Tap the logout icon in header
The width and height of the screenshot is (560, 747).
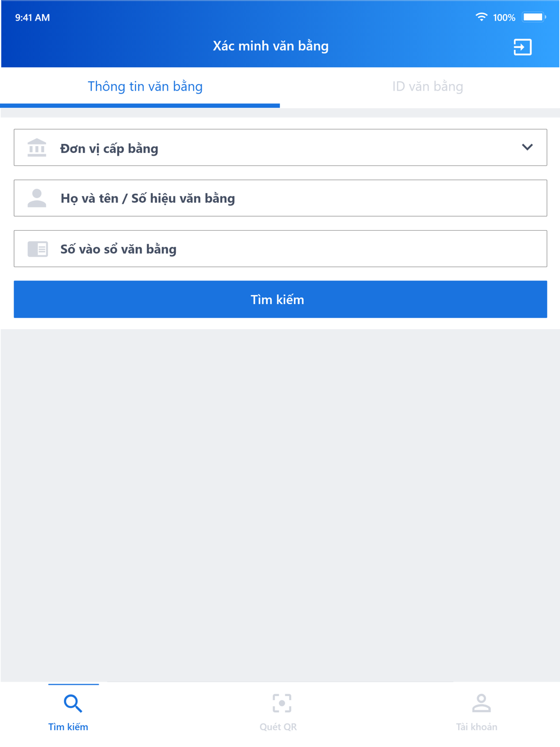coord(522,47)
